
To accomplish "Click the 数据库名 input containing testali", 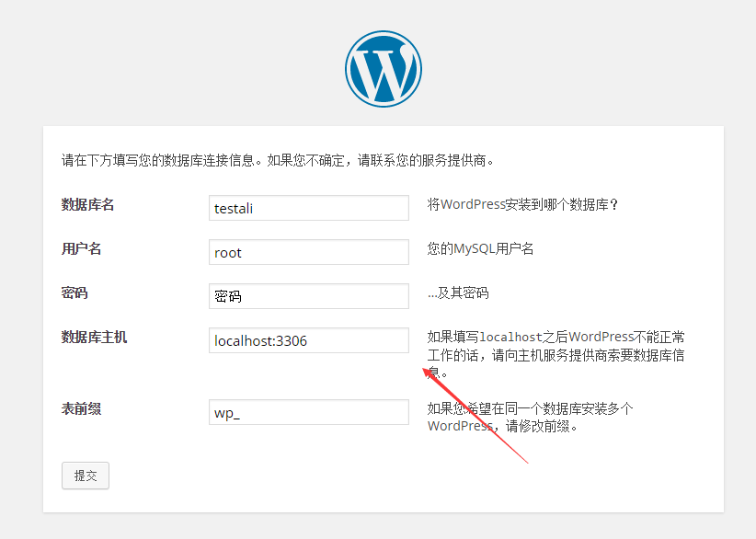I will pyautogui.click(x=308, y=208).
